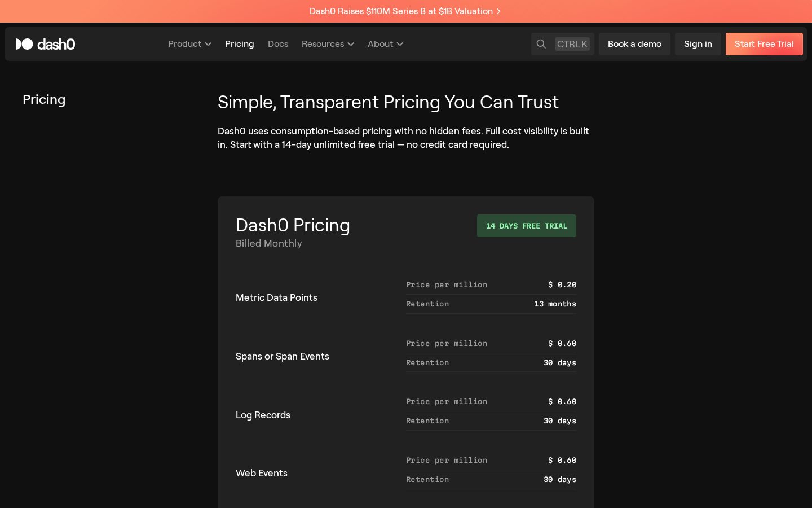Click the Book a demo button
The height and width of the screenshot is (508, 812).
634,44
